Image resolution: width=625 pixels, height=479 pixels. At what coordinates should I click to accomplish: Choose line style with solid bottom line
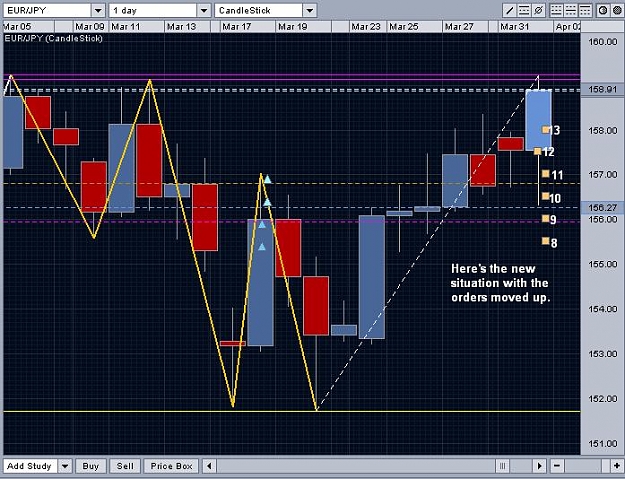tap(556, 10)
